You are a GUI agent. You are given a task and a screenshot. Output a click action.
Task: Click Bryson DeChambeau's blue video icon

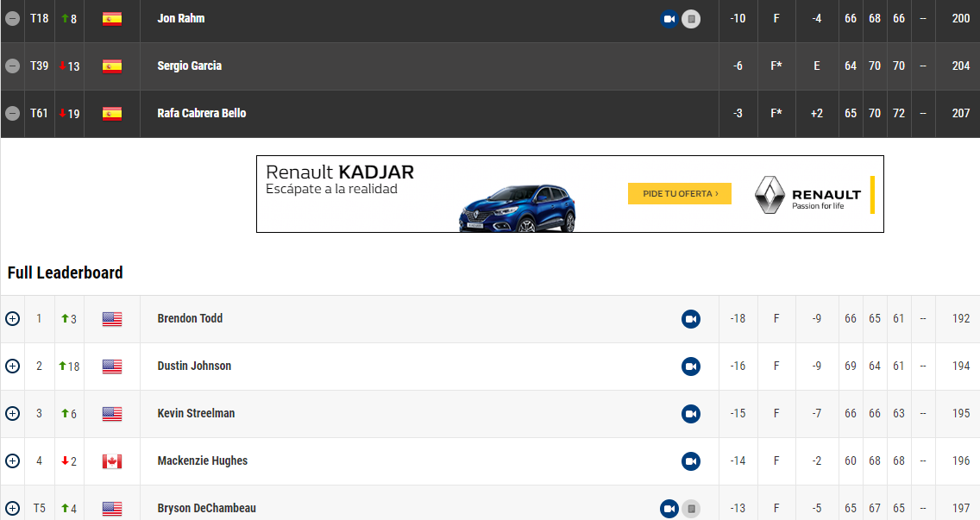point(669,509)
